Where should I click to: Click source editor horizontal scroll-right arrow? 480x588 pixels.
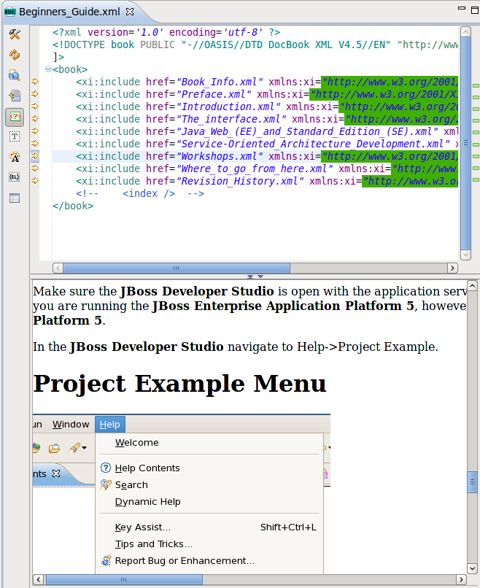[x=452, y=268]
